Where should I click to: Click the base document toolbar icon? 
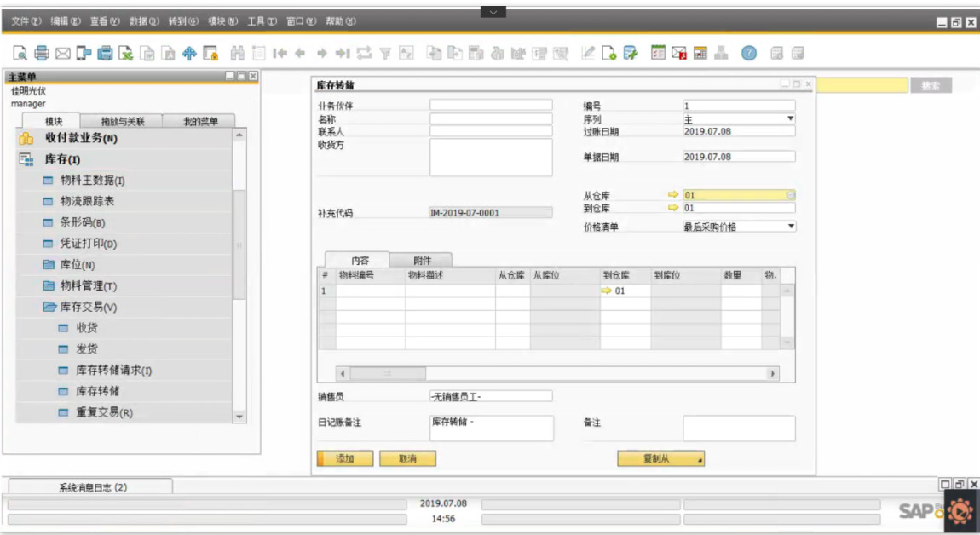(434, 54)
